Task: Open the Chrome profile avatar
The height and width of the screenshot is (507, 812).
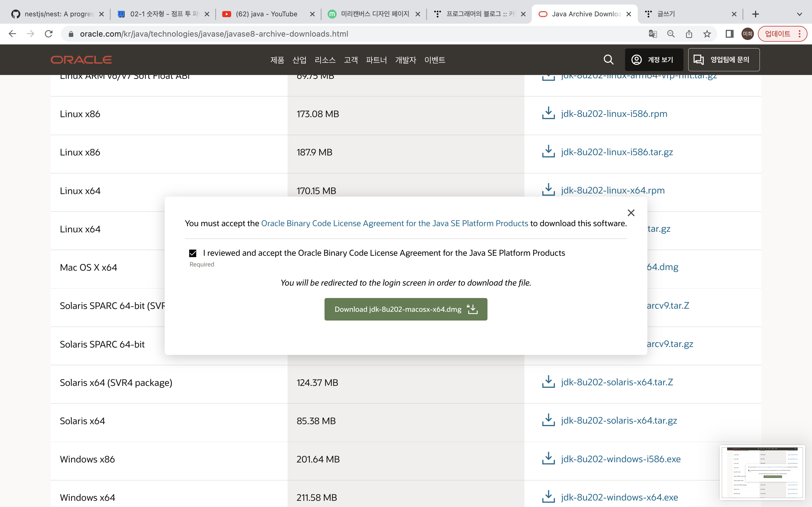Action: pos(747,34)
